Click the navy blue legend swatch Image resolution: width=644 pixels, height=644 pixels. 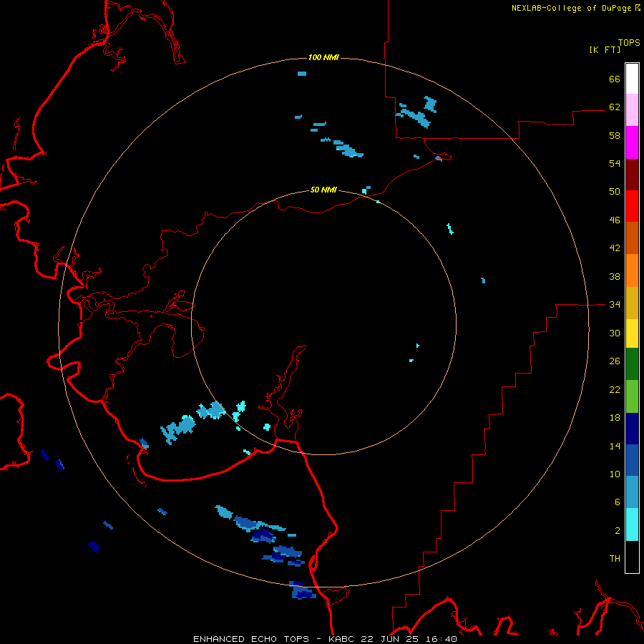pyautogui.click(x=632, y=429)
